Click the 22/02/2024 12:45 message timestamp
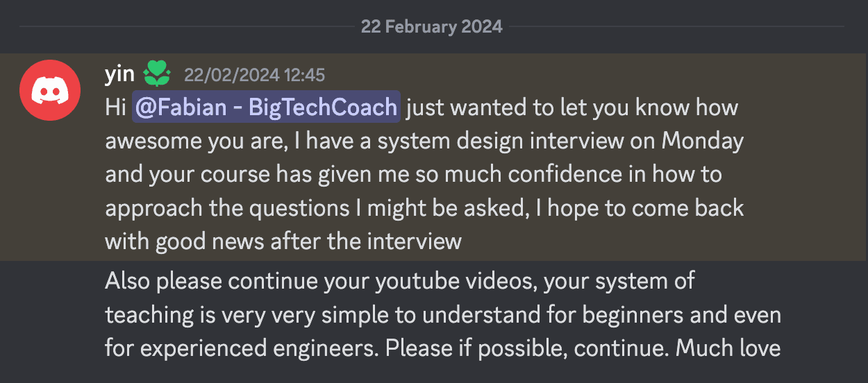Screen dimensions: 868x383 click(254, 75)
